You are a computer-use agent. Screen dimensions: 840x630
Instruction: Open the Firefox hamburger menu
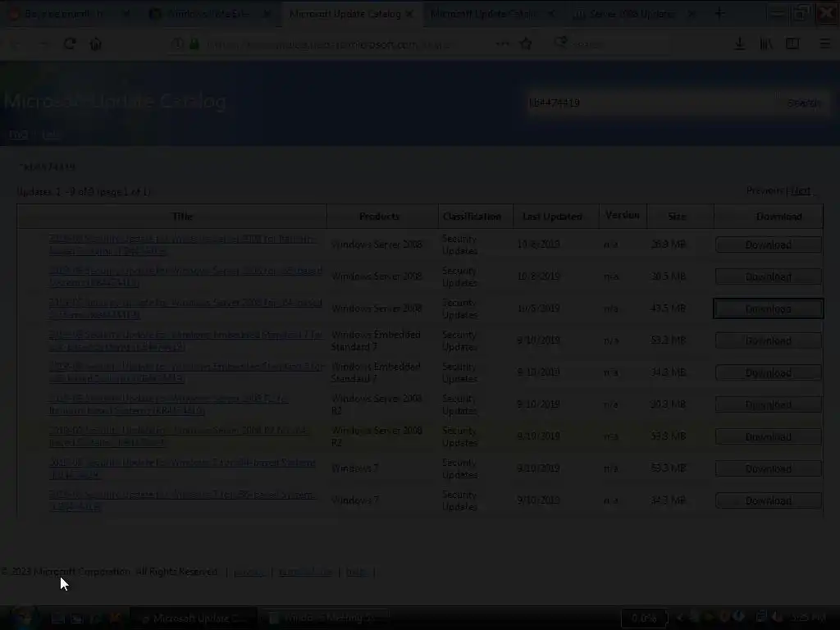[825, 44]
